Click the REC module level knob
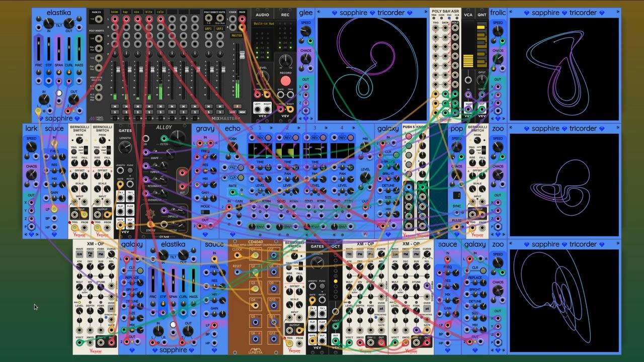This screenshot has height=362, width=644. (285, 60)
